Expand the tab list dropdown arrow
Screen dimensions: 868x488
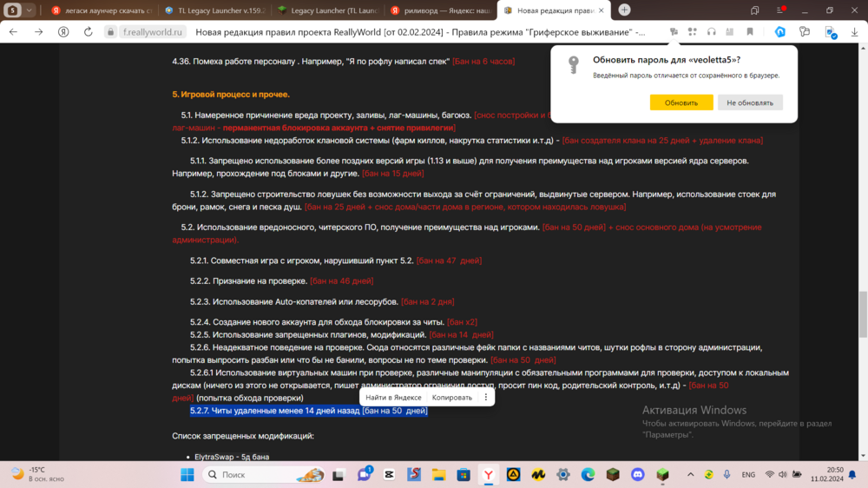(x=29, y=10)
